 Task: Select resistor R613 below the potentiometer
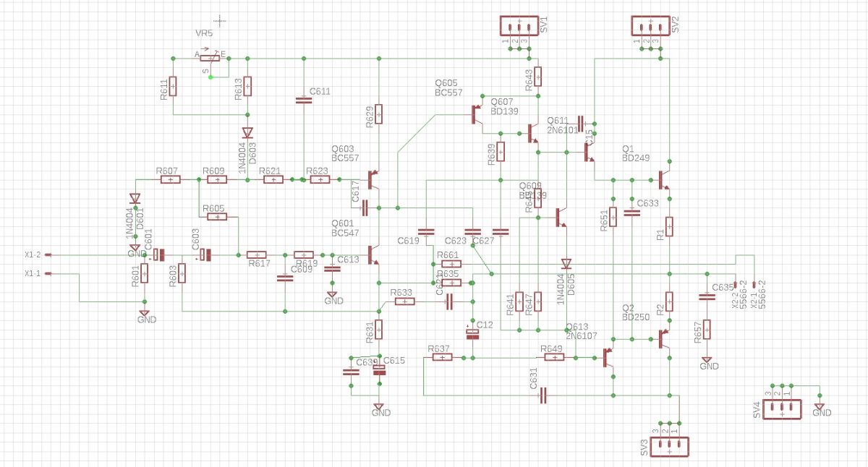(247, 87)
